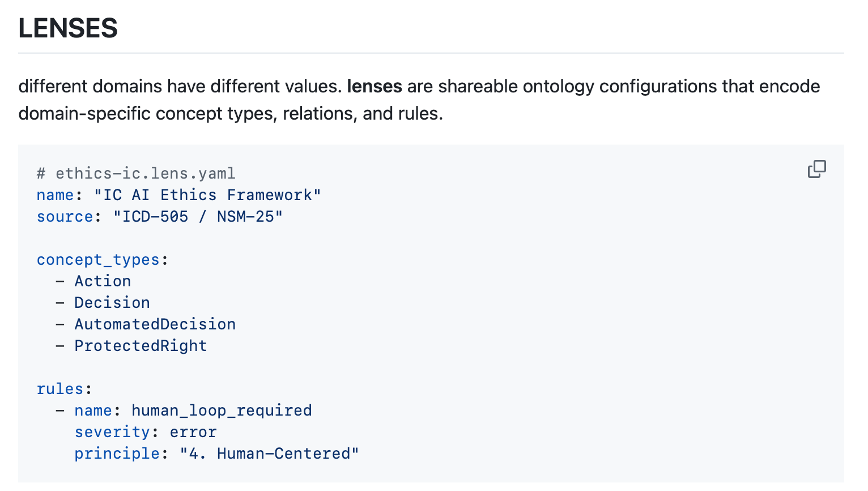Viewport: 868px width, 491px height.
Task: Click the "principle" key
Action: [x=117, y=454]
